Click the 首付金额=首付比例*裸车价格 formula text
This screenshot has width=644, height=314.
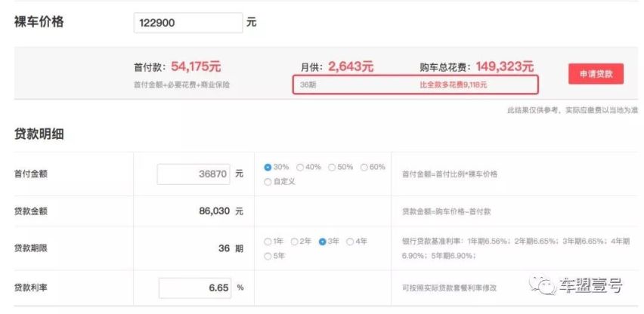tap(450, 174)
